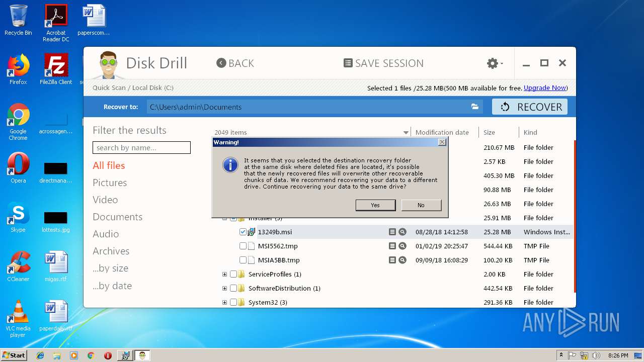Viewport: 644px width, 362px height.
Task: Check the ServiceProfiles folder checkbox
Action: (233, 274)
